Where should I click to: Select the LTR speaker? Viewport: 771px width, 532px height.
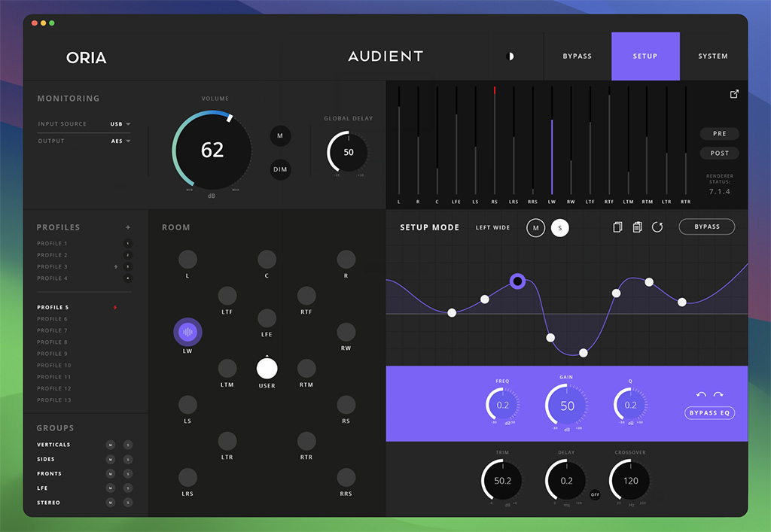tap(227, 441)
